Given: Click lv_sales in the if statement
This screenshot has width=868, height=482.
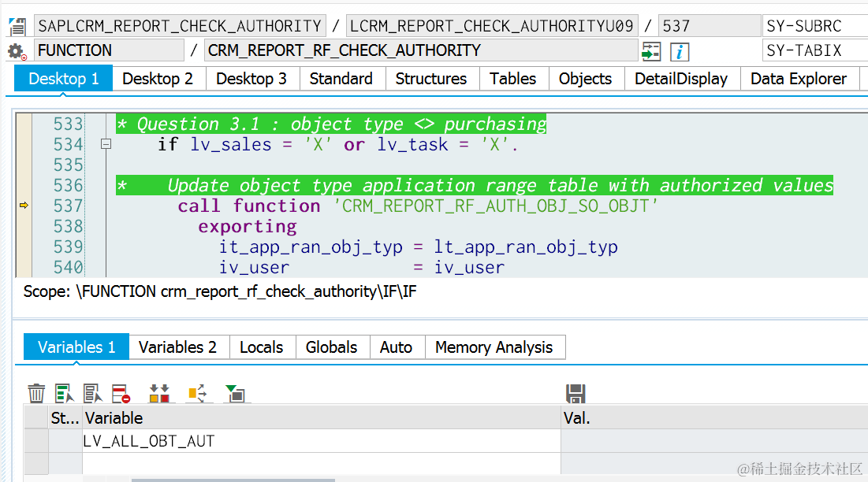Looking at the screenshot, I should point(231,144).
